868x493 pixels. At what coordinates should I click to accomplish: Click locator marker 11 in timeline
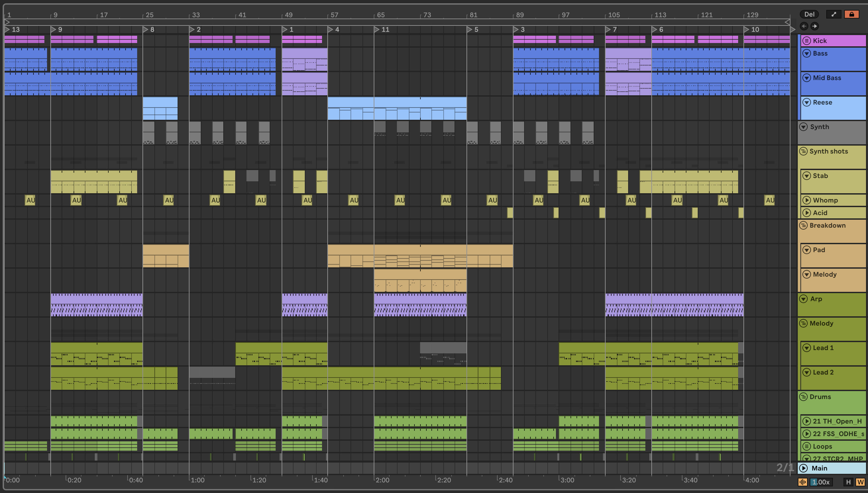(377, 30)
